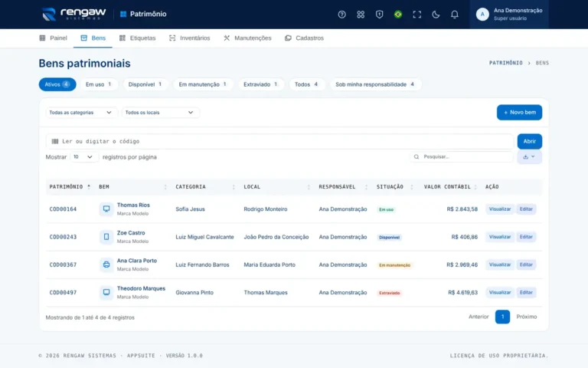The width and height of the screenshot is (588, 368).
Task: Open the help question mark icon
Action: pyautogui.click(x=341, y=15)
